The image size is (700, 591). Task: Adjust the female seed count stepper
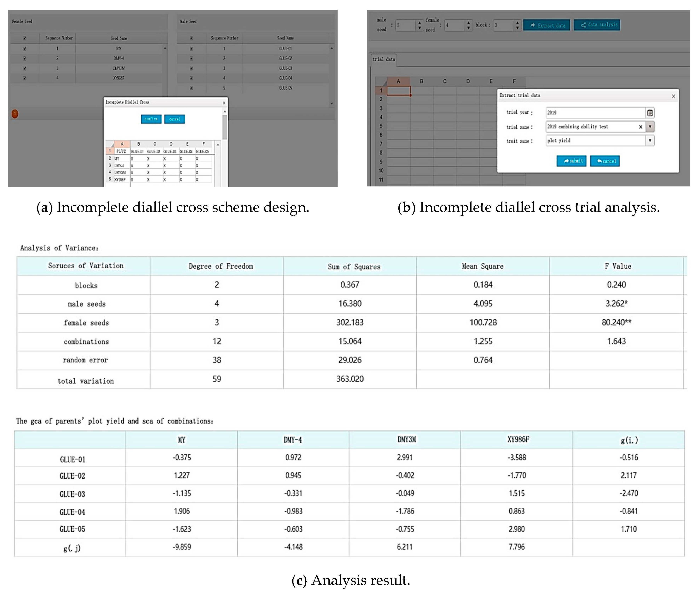[468, 25]
